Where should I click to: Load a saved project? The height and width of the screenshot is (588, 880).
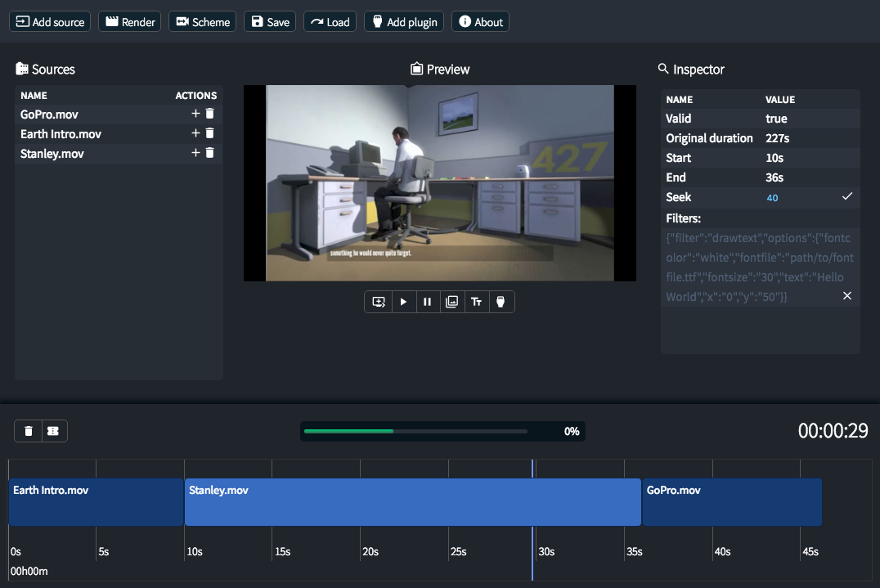(330, 22)
